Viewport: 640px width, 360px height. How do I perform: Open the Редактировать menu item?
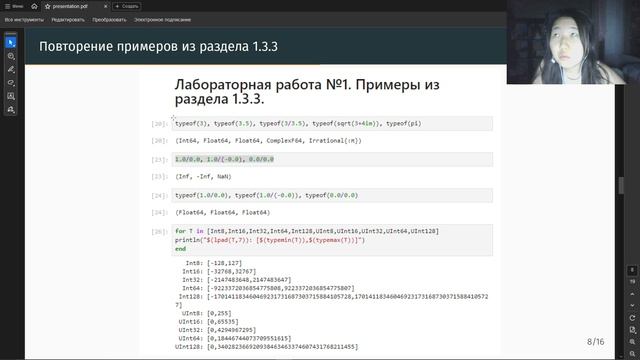click(x=68, y=20)
